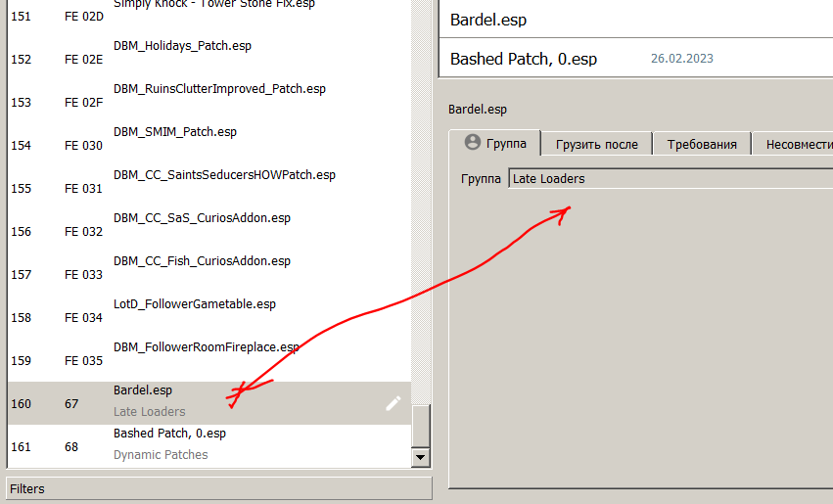Click the plugin list scrollbar thumb

(421, 426)
